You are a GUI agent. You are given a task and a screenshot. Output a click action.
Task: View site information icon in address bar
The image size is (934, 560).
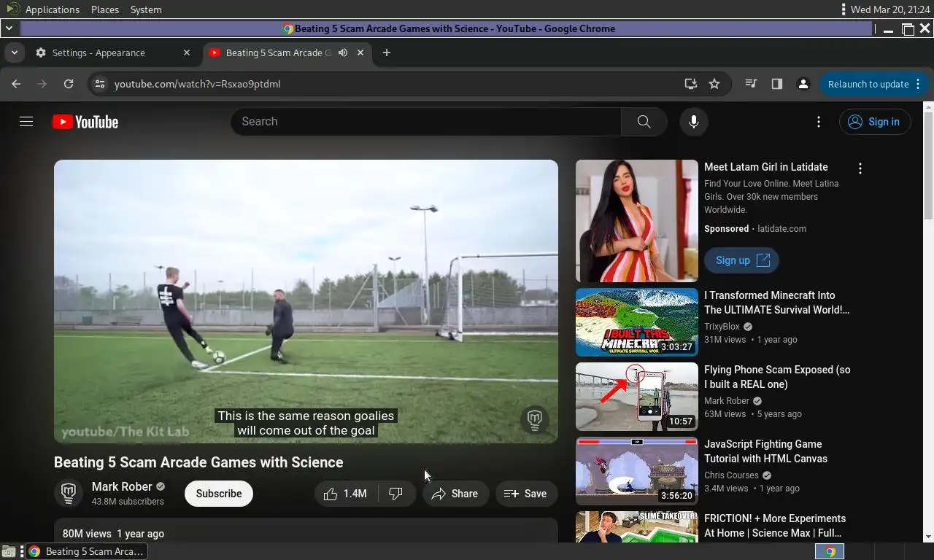click(101, 84)
